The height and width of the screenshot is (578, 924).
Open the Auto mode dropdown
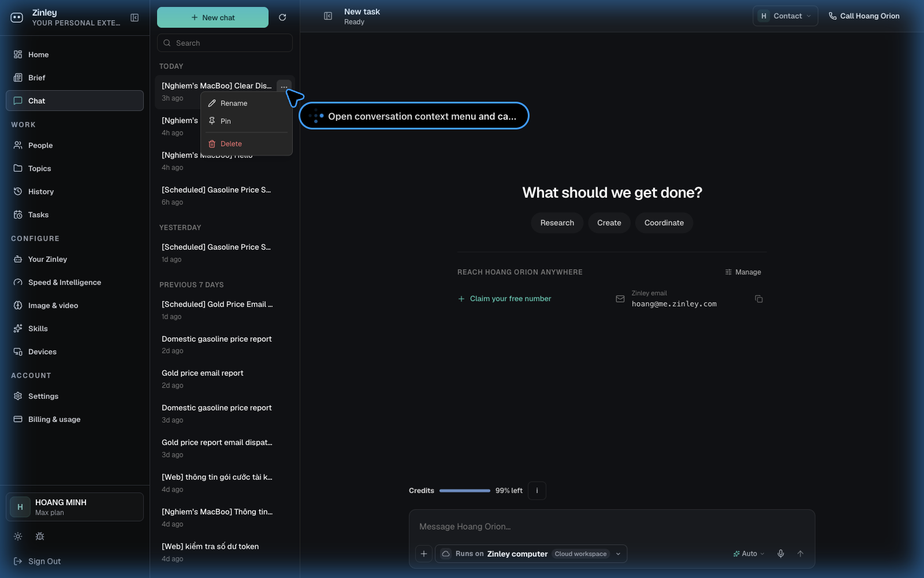coord(749,554)
